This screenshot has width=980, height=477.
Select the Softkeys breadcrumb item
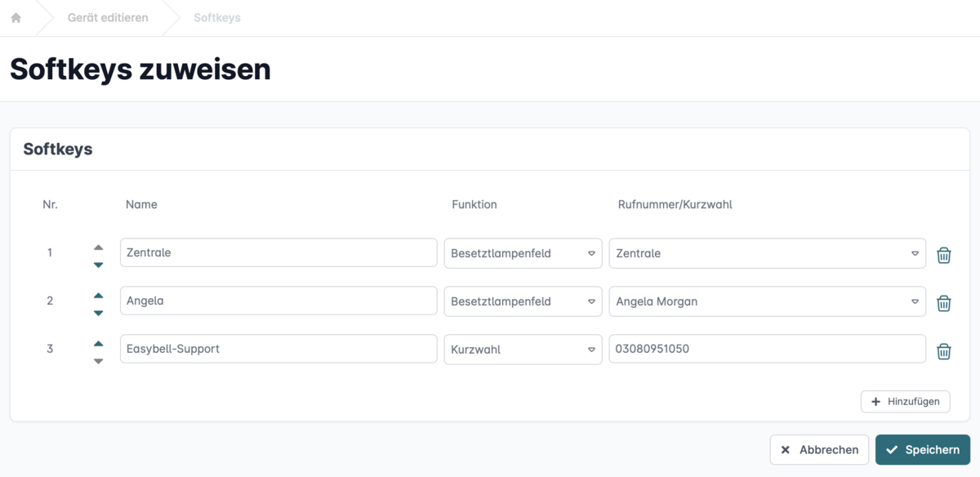pos(216,17)
